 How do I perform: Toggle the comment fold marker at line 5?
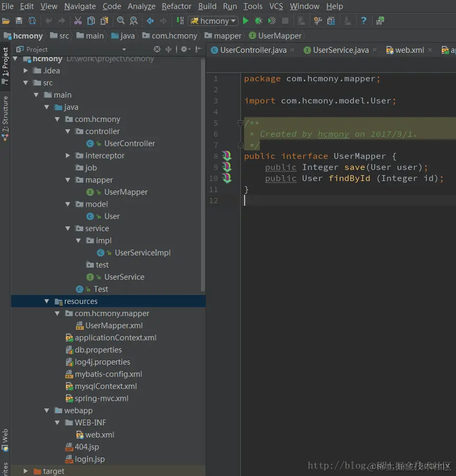tap(240, 123)
